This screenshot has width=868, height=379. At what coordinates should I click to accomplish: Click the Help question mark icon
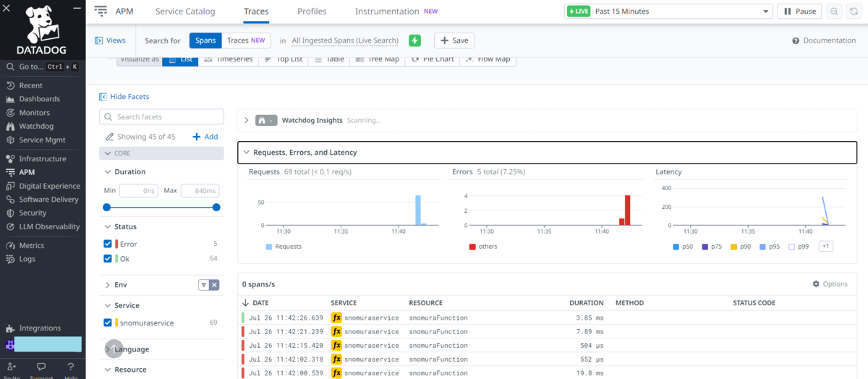(70, 367)
